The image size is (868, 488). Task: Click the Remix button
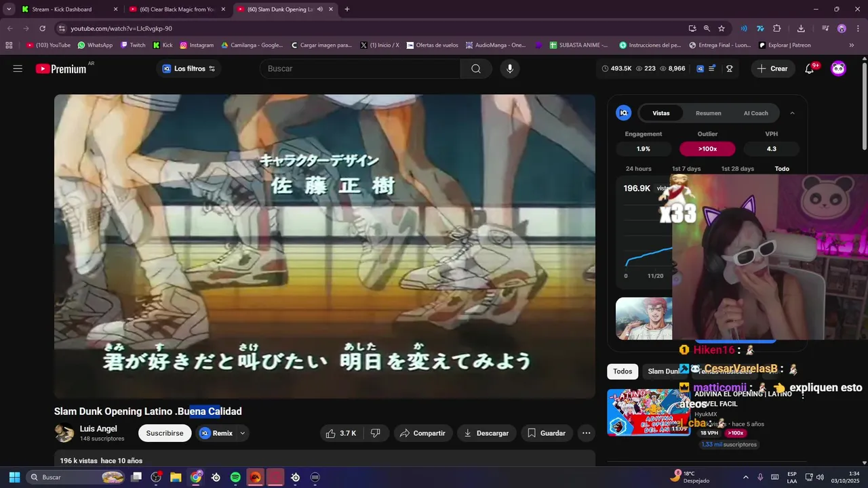pyautogui.click(x=216, y=433)
